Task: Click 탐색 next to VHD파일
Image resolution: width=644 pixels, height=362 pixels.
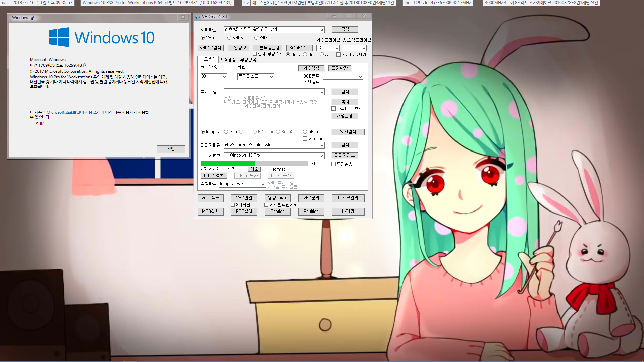Action: pos(345,29)
